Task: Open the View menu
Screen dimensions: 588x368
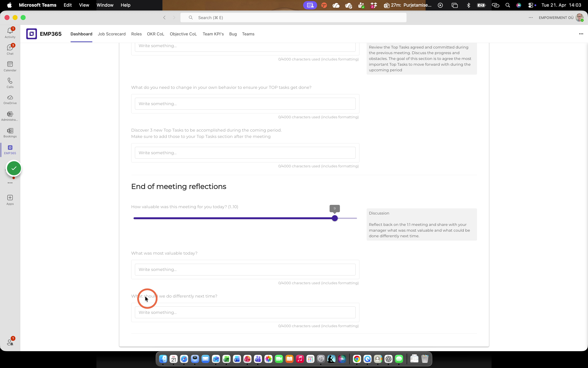Action: [84, 5]
